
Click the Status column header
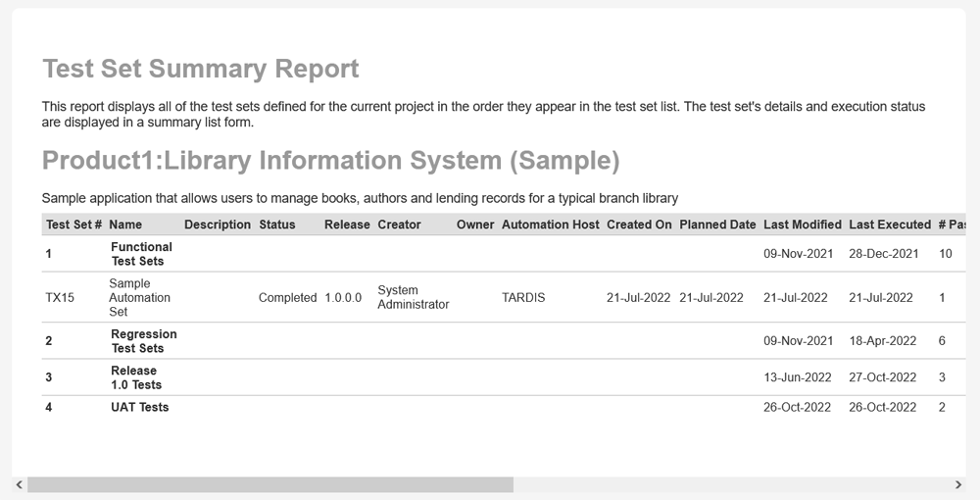point(276,225)
